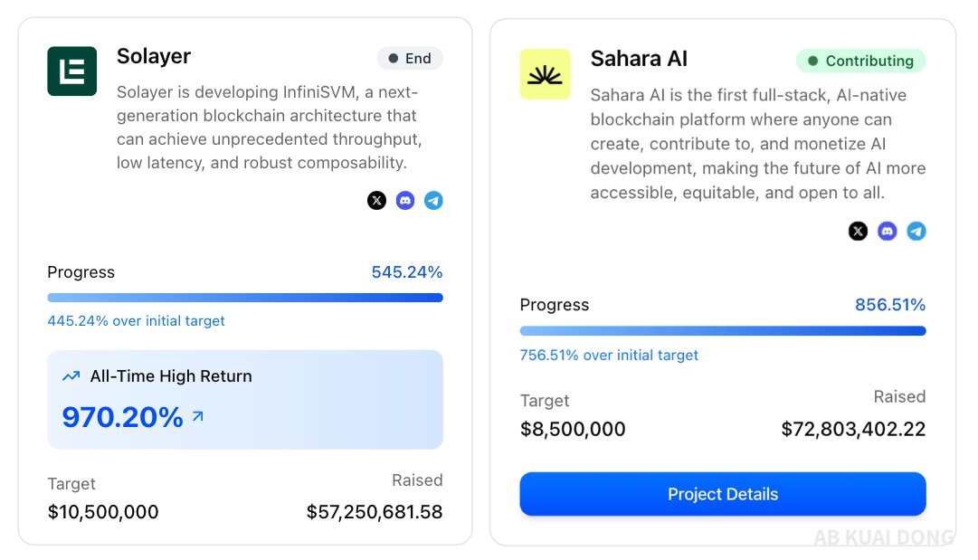Click the End status badge
The height and width of the screenshot is (560, 978).
[x=410, y=58]
